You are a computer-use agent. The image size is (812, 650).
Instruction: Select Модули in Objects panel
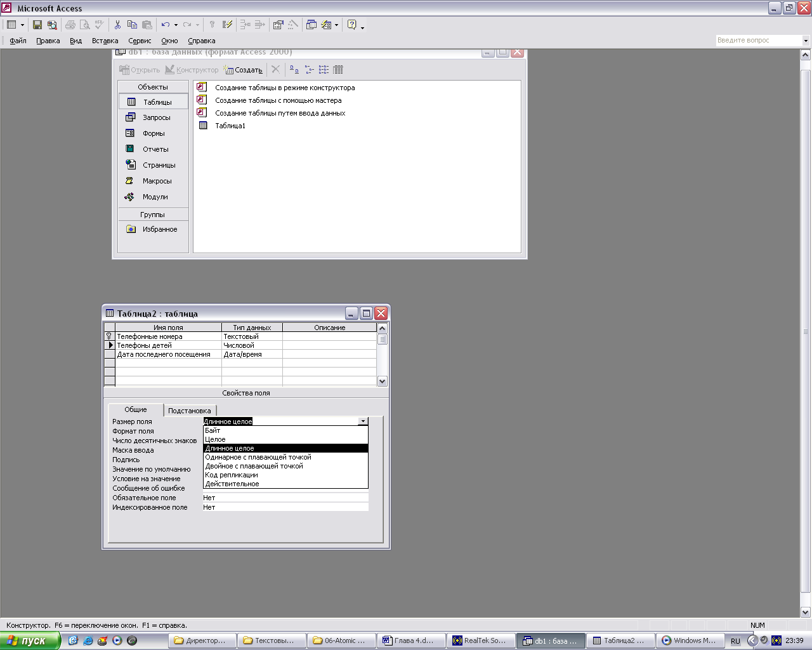pyautogui.click(x=153, y=197)
